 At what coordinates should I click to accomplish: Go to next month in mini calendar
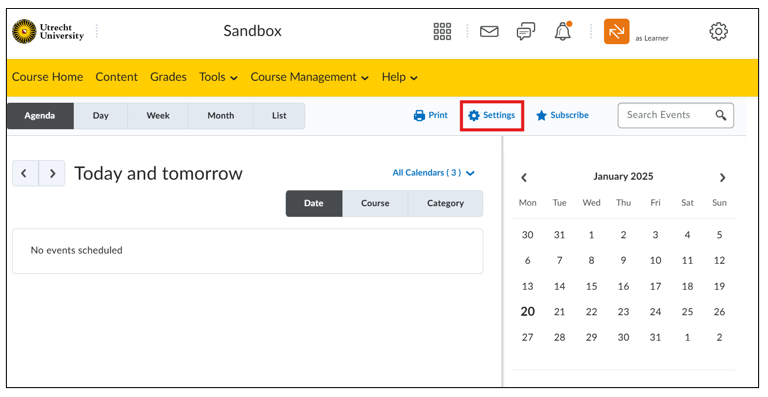[x=722, y=177]
